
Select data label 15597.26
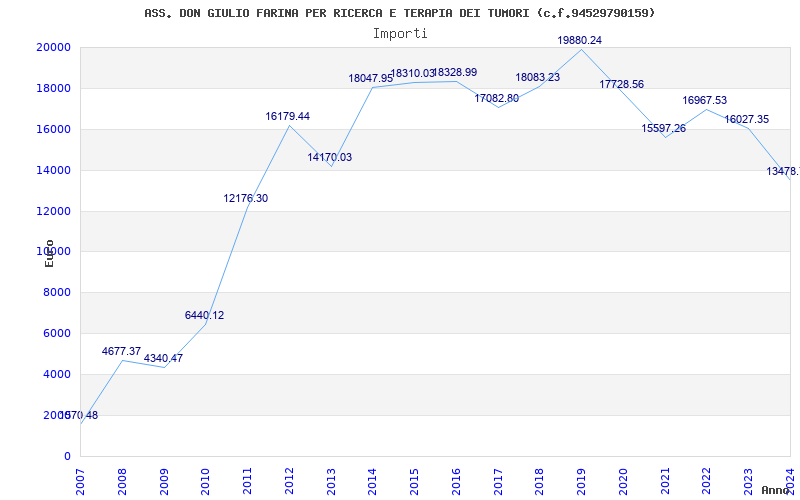(x=664, y=128)
